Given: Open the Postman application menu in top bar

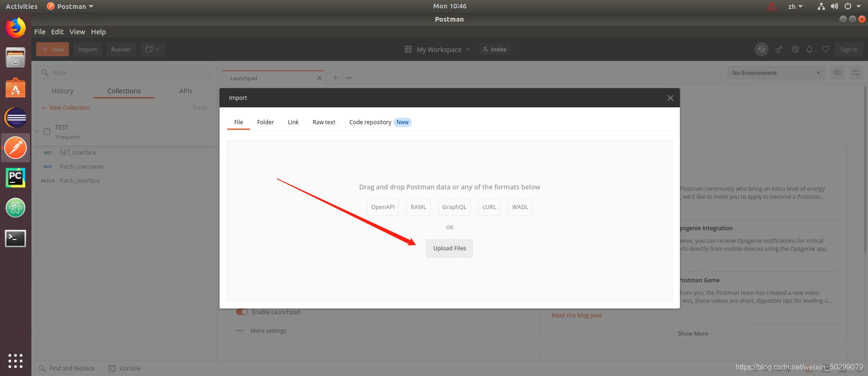Looking at the screenshot, I should pyautogui.click(x=70, y=6).
